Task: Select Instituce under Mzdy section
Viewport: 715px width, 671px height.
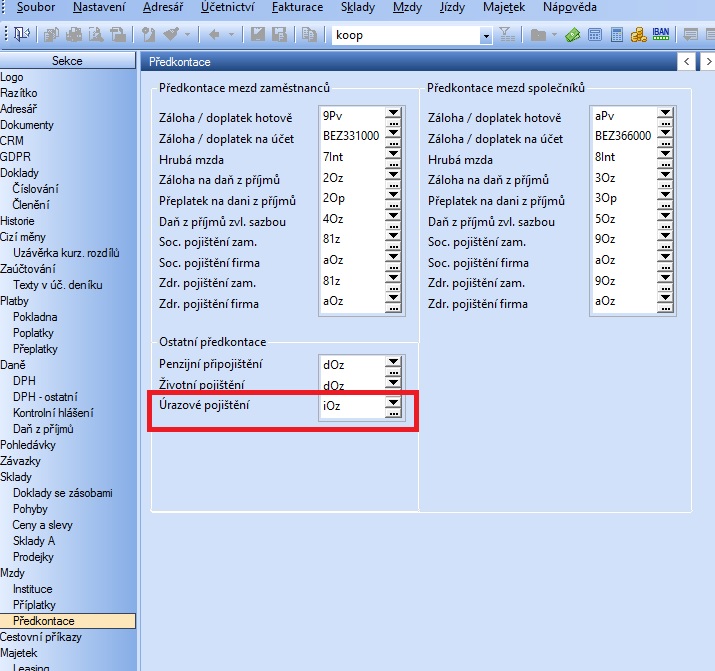Action: click(x=32, y=589)
